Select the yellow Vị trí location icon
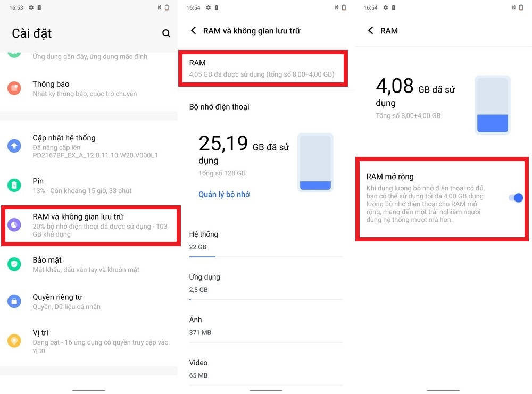The width and height of the screenshot is (532, 394). pyautogui.click(x=14, y=341)
